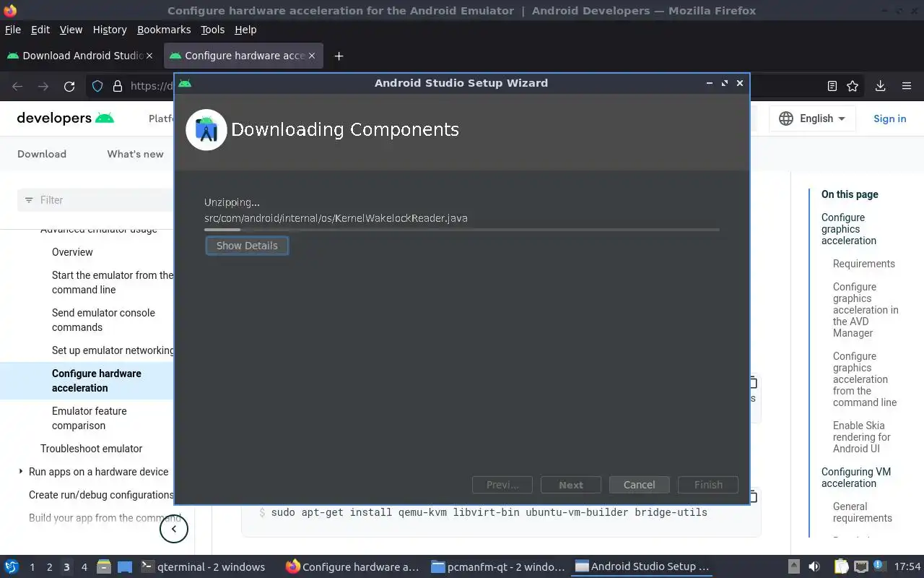The width and height of the screenshot is (924, 578).
Task: Click Android developers logo
Action: [x=66, y=118]
